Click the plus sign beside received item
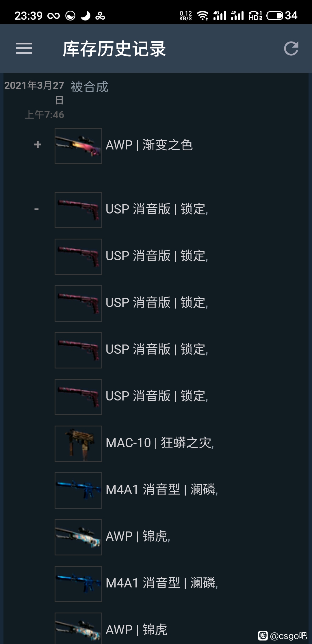This screenshot has height=644, width=312. point(38,145)
